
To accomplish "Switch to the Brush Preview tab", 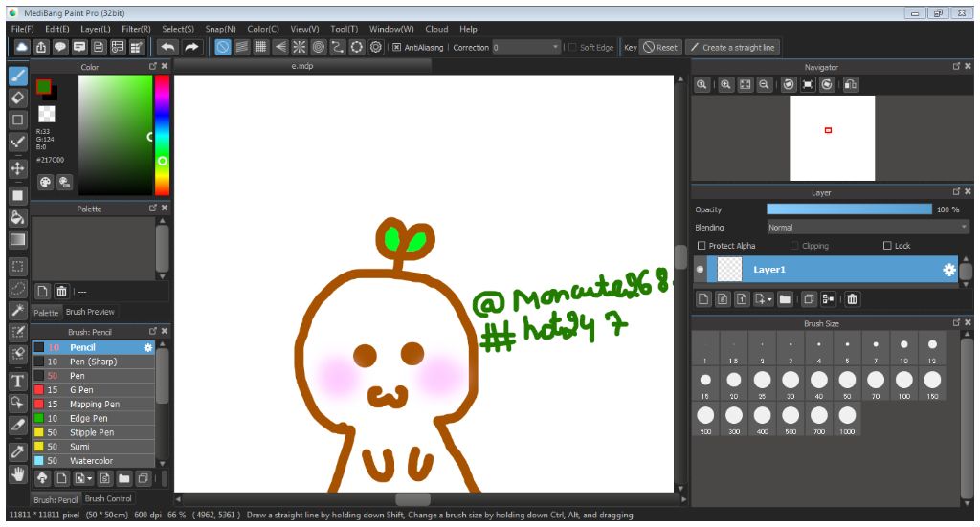I will tap(90, 312).
